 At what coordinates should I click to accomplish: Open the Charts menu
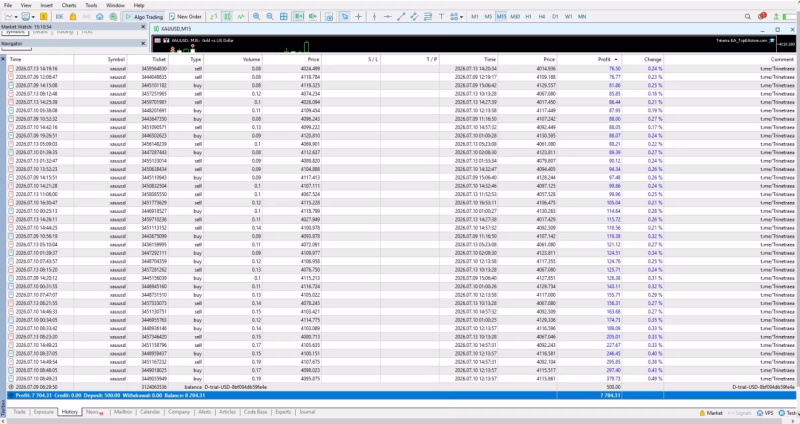point(69,5)
